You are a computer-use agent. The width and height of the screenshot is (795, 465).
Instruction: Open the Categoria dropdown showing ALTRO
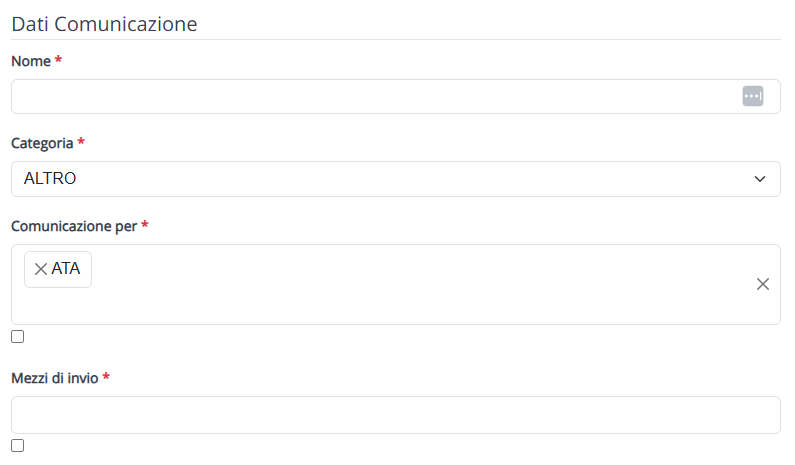(x=395, y=179)
